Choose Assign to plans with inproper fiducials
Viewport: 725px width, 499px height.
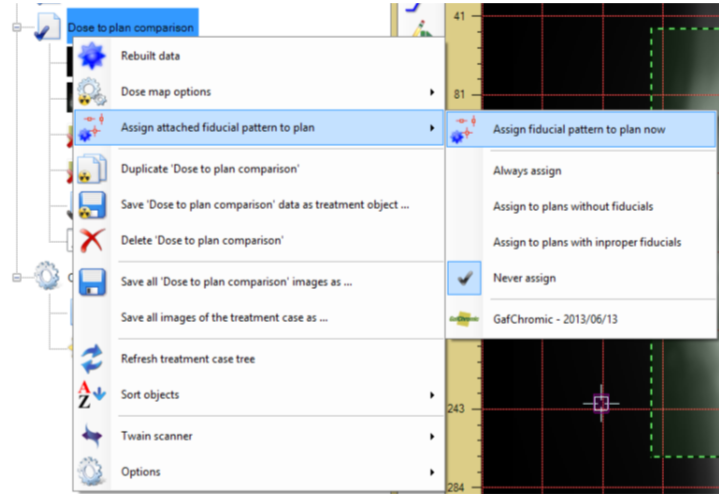tap(587, 242)
